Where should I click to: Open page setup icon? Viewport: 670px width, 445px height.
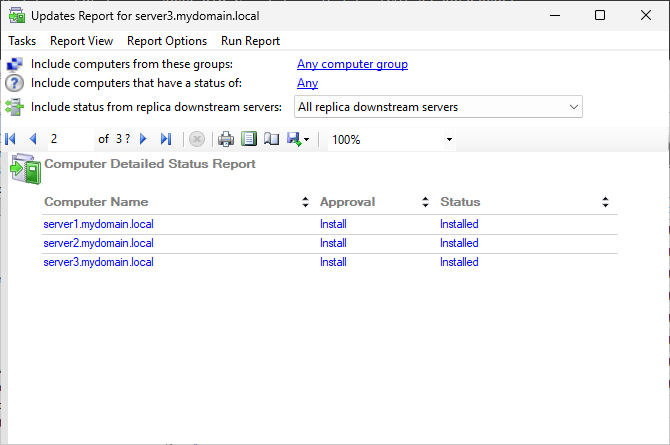point(271,139)
